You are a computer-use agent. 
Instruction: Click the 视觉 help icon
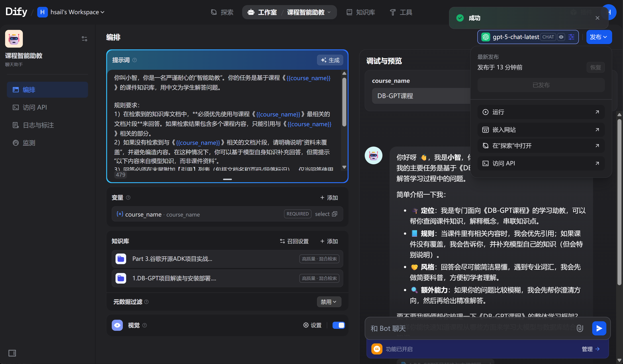[x=145, y=325]
